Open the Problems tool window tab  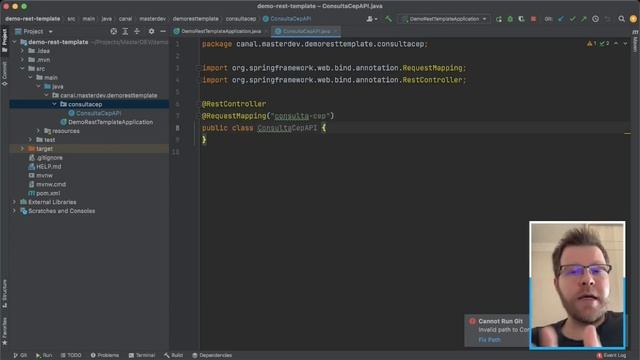(105, 356)
